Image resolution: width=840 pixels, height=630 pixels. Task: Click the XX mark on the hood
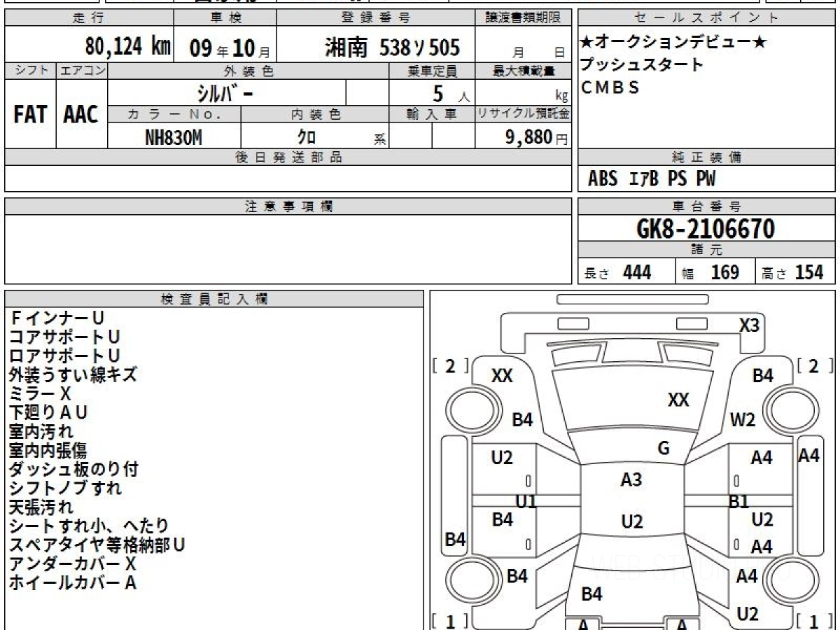[678, 400]
